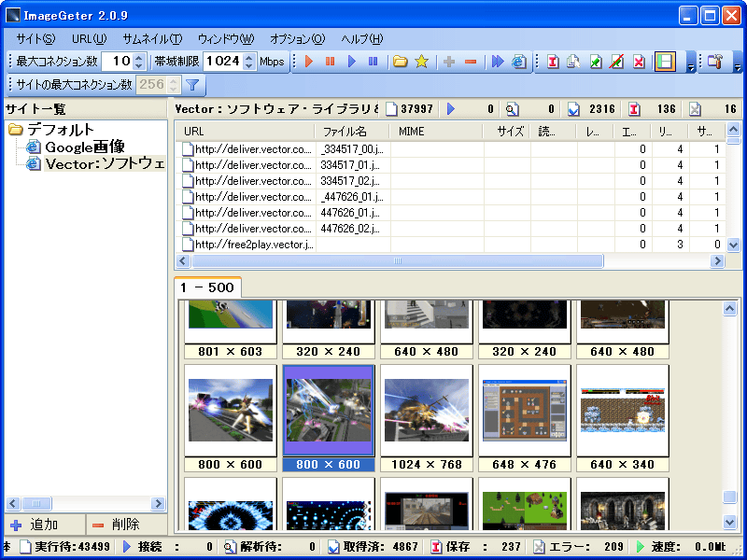
Task: Click the red minus remove icon
Action: [471, 62]
